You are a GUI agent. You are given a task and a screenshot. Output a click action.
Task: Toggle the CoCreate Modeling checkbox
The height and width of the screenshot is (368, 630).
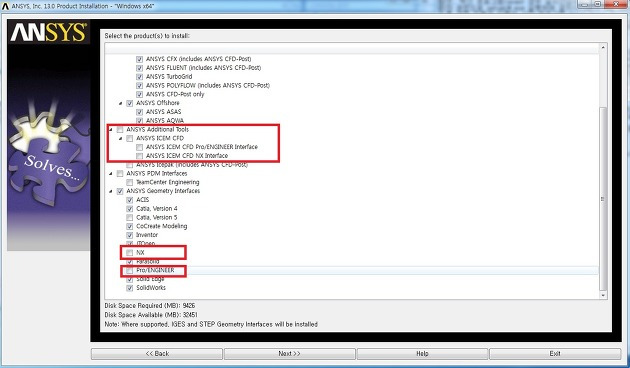[x=130, y=227]
